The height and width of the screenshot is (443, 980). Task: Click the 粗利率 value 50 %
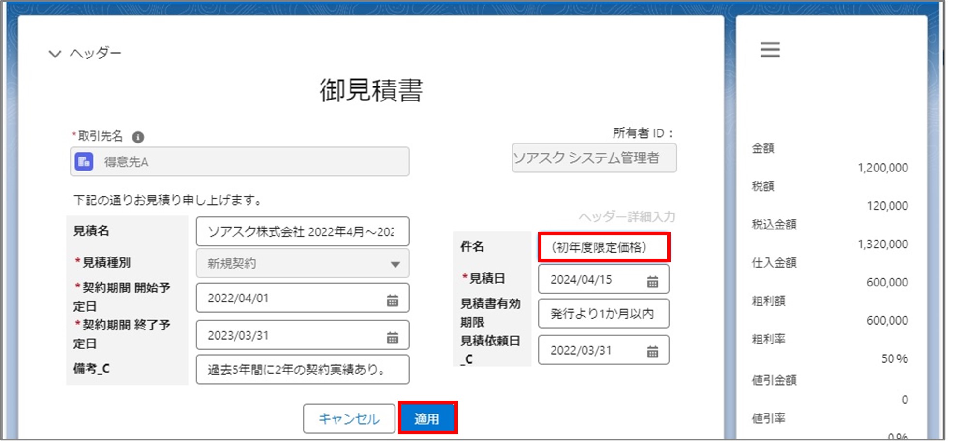tap(894, 359)
